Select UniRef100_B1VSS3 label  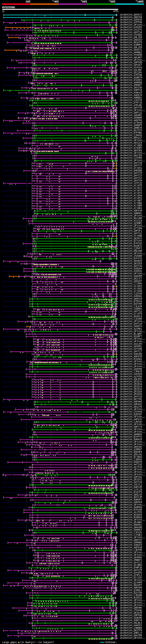click(131, 130)
